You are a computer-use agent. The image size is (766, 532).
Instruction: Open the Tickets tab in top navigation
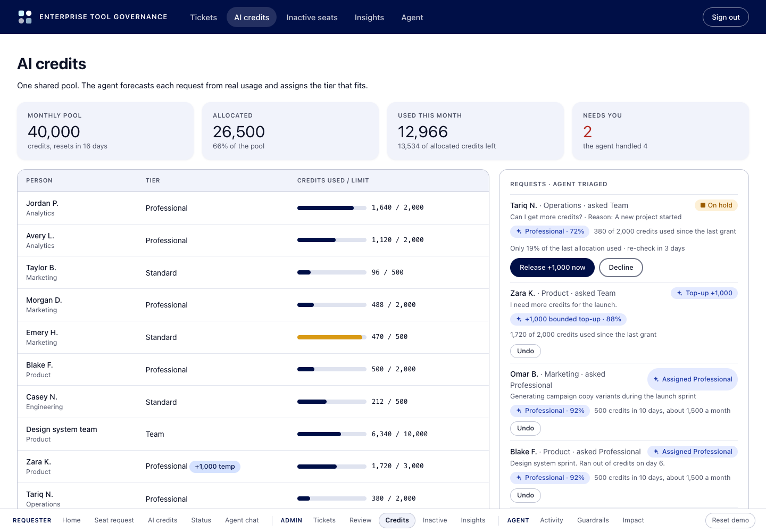pos(204,18)
